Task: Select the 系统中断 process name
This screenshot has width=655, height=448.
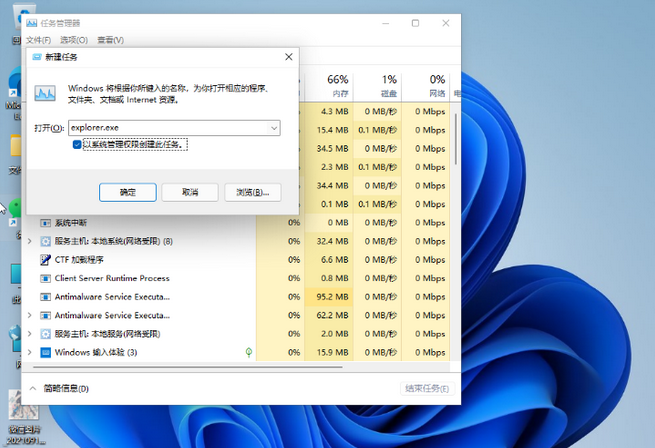Action: pyautogui.click(x=71, y=223)
